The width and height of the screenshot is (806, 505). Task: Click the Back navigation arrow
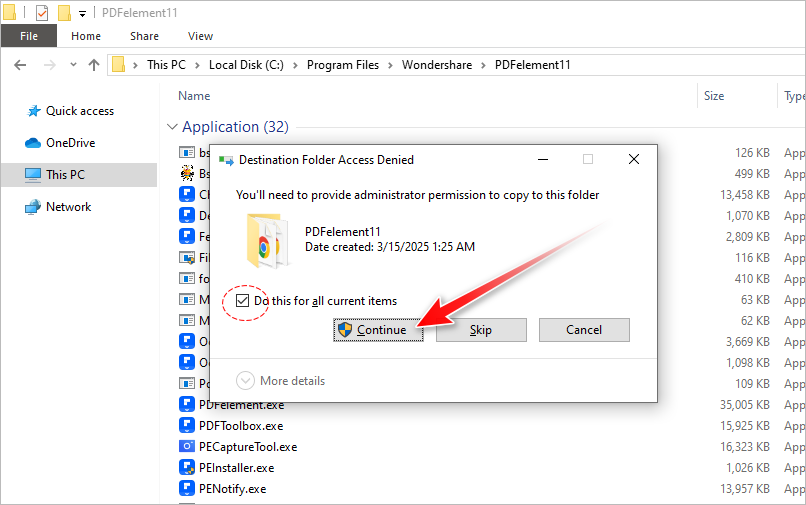click(x=23, y=65)
